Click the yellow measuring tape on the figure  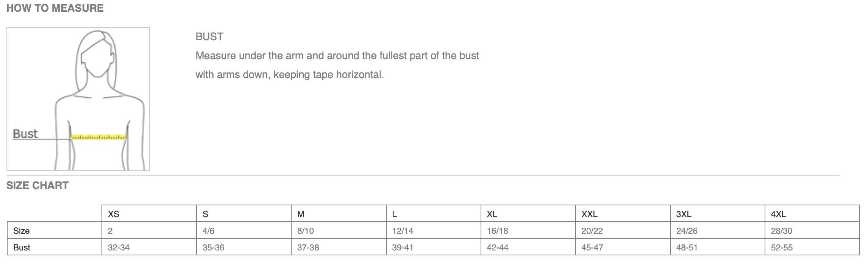point(98,137)
